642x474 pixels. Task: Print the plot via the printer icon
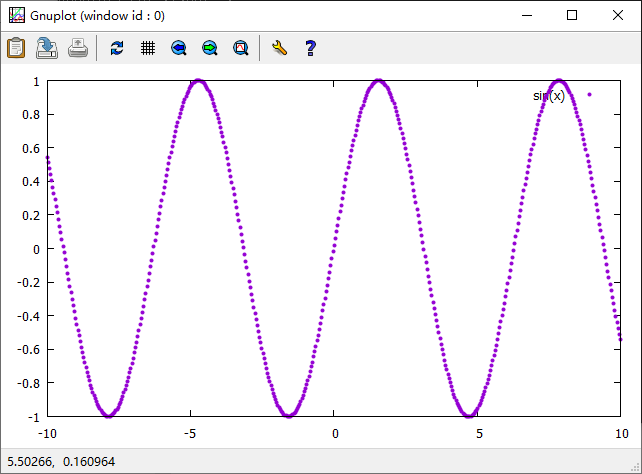point(78,48)
